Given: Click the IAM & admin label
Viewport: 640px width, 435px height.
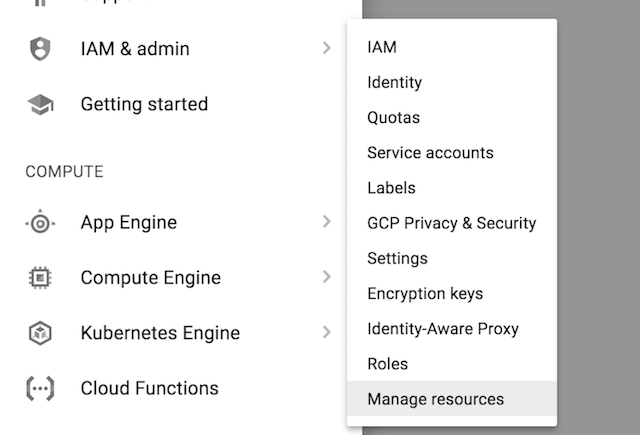Looking at the screenshot, I should pyautogui.click(x=135, y=49).
